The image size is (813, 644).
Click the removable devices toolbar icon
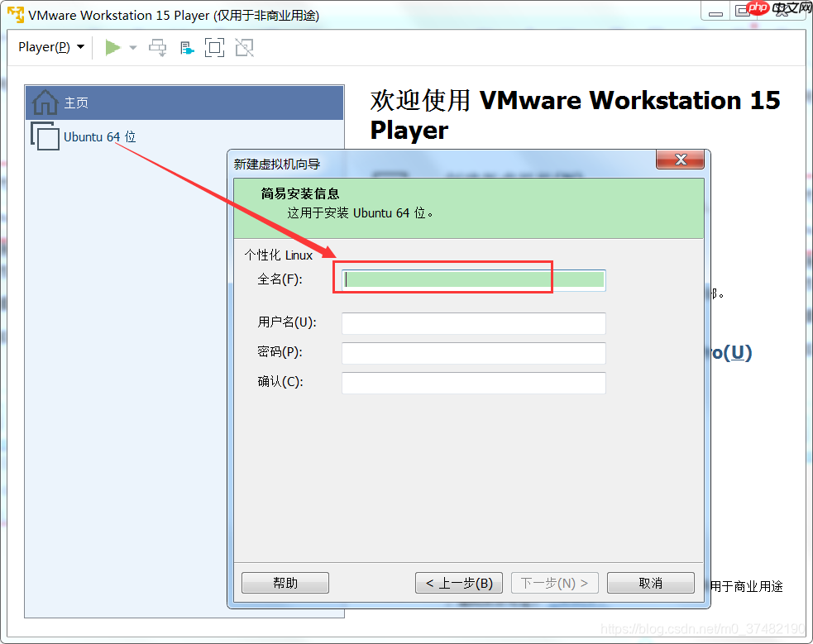(187, 48)
